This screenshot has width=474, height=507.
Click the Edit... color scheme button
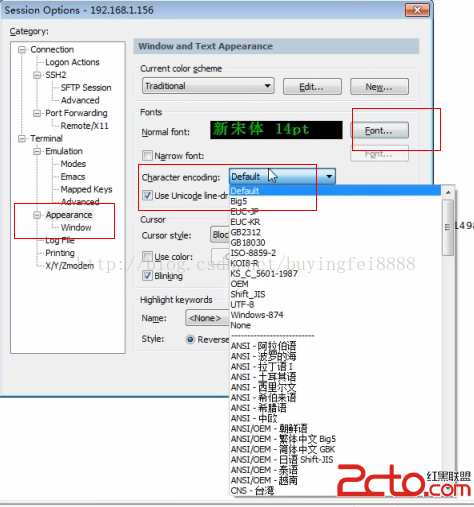tap(312, 87)
